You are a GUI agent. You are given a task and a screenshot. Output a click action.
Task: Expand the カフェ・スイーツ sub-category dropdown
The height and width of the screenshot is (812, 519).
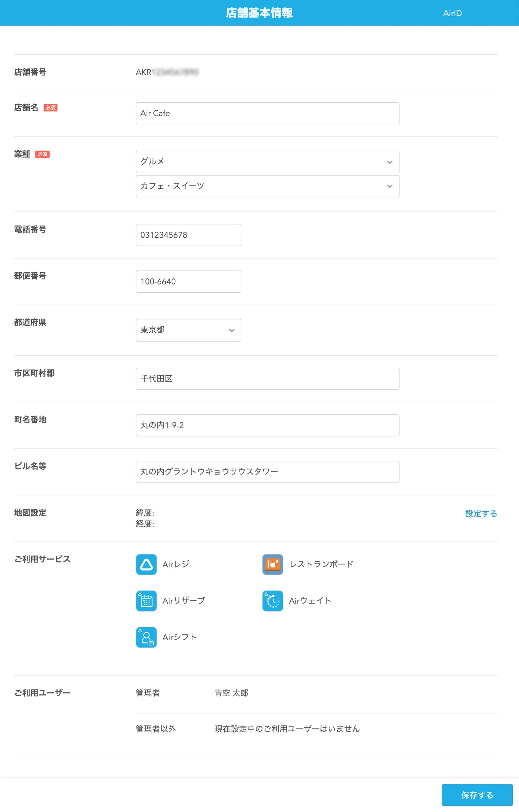(268, 186)
